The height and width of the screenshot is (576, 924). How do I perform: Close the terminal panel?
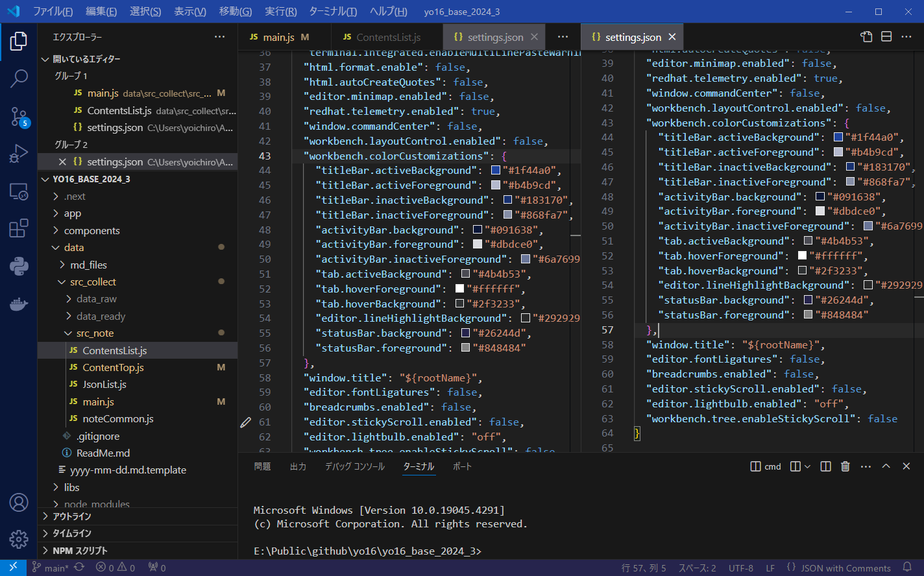(906, 466)
